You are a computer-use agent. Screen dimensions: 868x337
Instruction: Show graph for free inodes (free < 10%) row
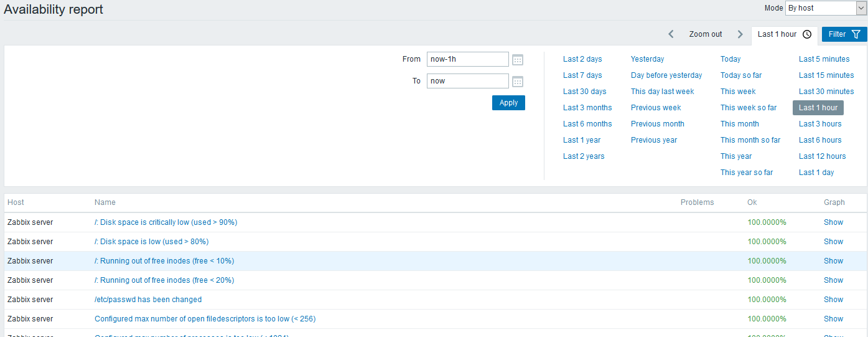coord(833,261)
